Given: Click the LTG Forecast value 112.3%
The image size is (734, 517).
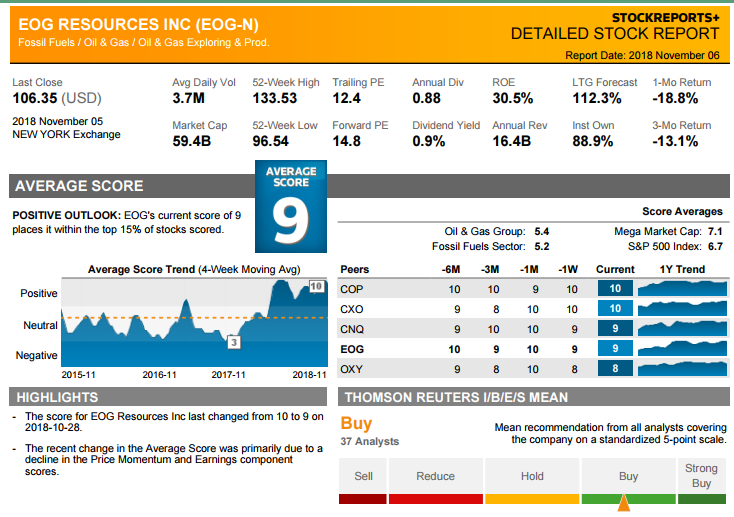Looking at the screenshot, I should pos(597,98).
